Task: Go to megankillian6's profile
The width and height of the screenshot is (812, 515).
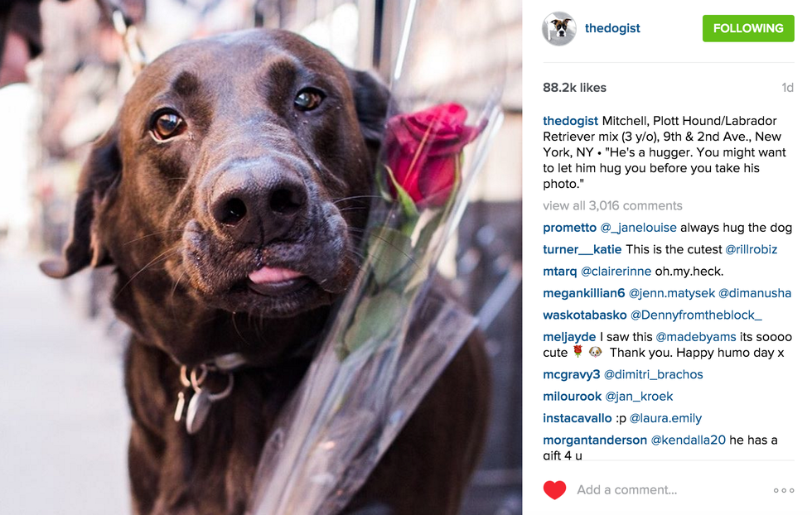Action: point(583,293)
